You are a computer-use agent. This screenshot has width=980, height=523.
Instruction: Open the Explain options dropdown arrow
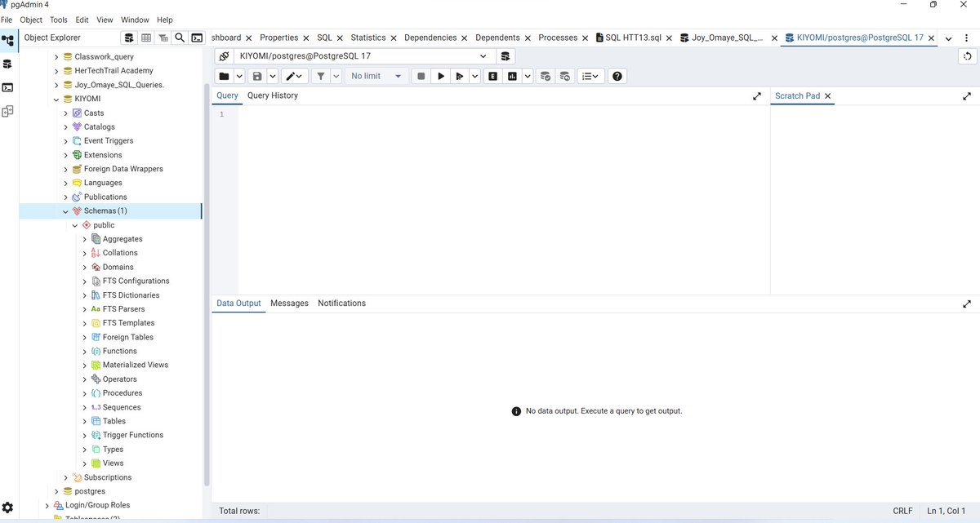[528, 76]
